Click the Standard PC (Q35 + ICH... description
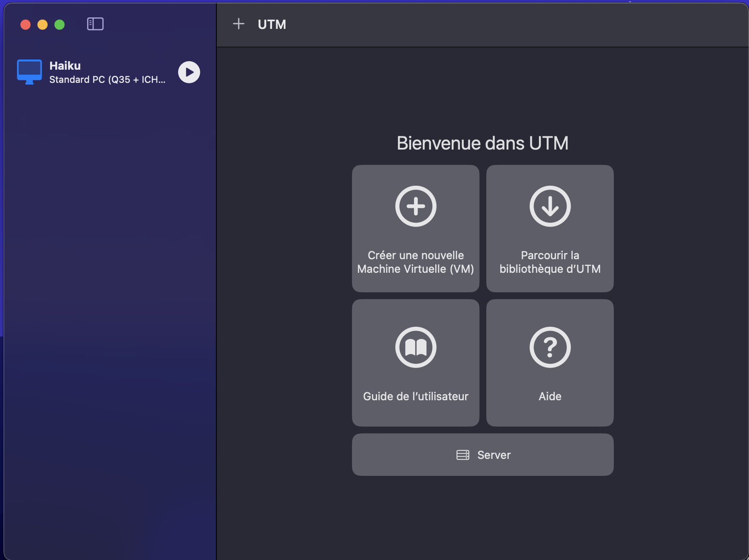Image resolution: width=749 pixels, height=560 pixels. 107,80
